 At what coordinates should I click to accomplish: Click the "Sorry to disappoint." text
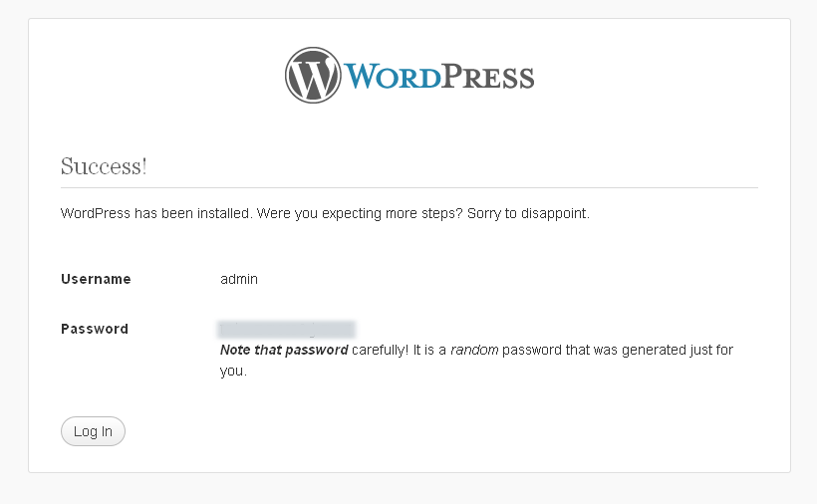click(x=528, y=213)
